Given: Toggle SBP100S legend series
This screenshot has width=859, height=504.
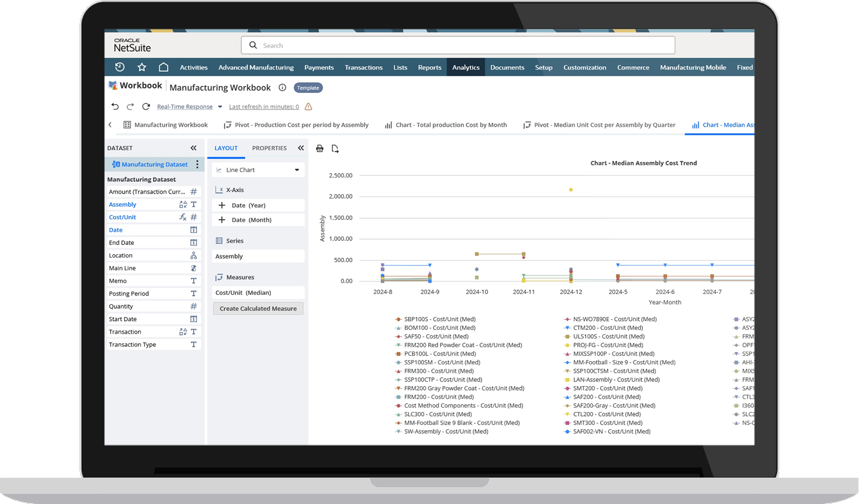Looking at the screenshot, I should pyautogui.click(x=435, y=319).
